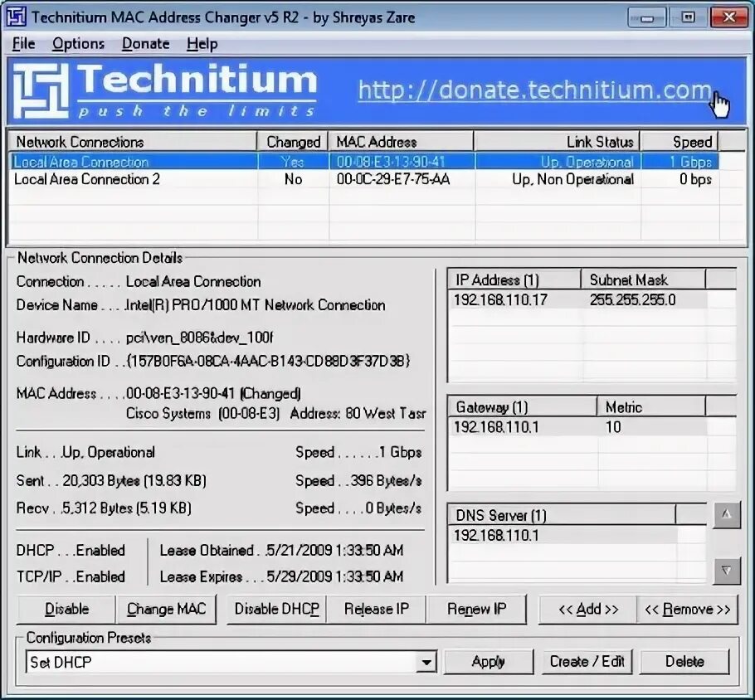Delete the selected configuration preset
Viewport: 755px width, 700px height.
pyautogui.click(x=684, y=662)
